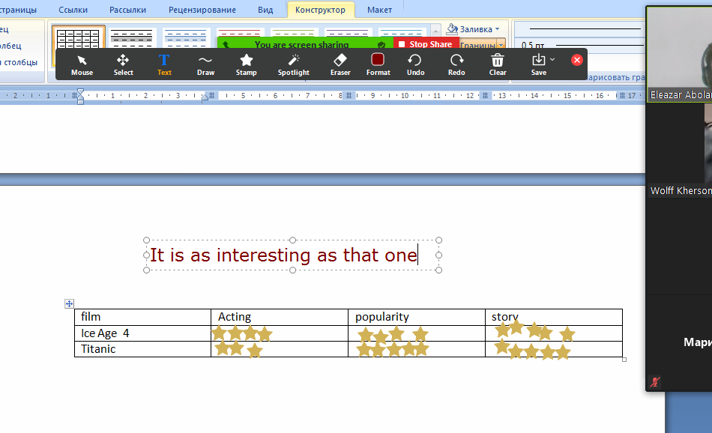The height and width of the screenshot is (433, 712).
Task: Open the Макет ribbon tab
Action: point(379,10)
